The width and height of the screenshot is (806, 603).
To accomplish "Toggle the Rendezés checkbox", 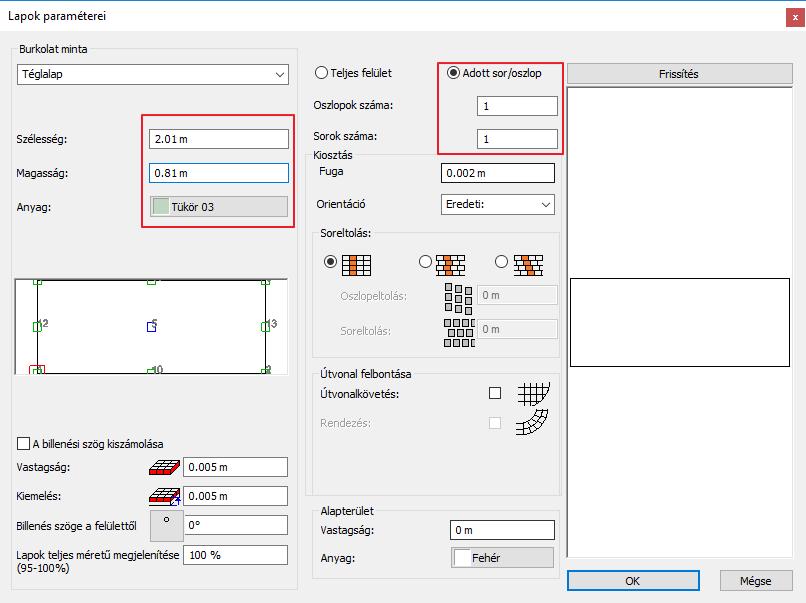I will click(495, 423).
